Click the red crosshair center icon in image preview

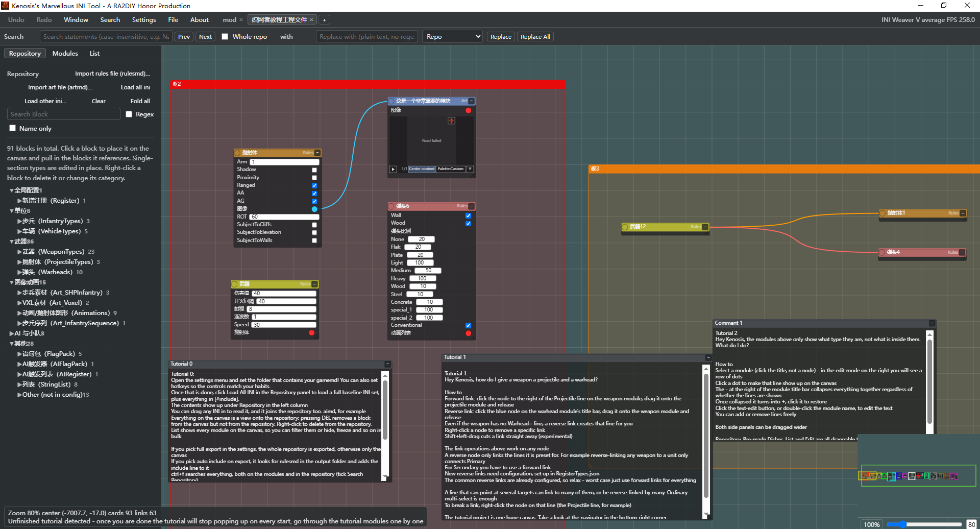click(x=451, y=121)
